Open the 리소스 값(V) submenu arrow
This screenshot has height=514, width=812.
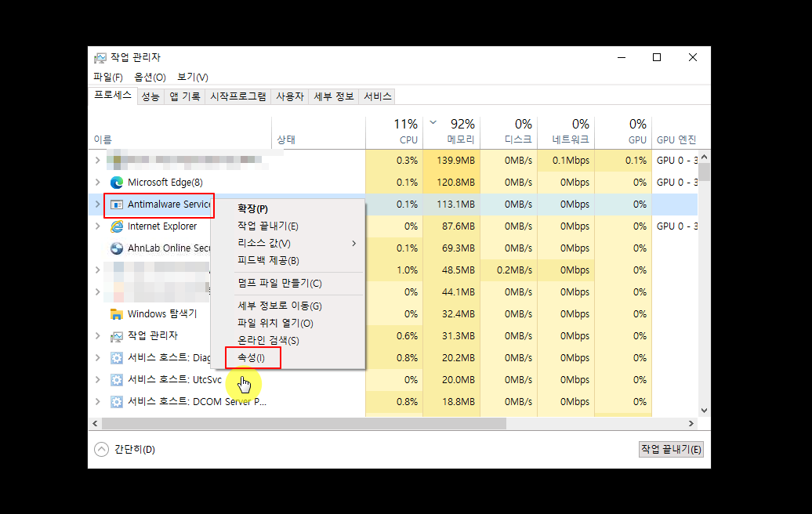(x=354, y=243)
